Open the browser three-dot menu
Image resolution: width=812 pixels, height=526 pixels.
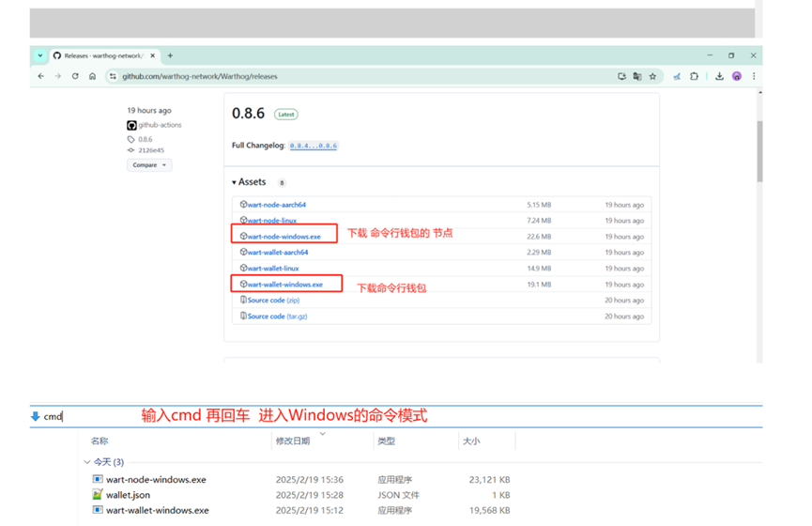(x=754, y=76)
